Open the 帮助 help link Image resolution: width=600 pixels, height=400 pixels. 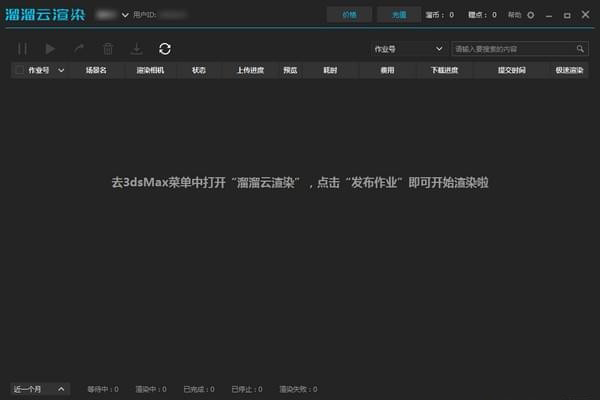pos(514,15)
